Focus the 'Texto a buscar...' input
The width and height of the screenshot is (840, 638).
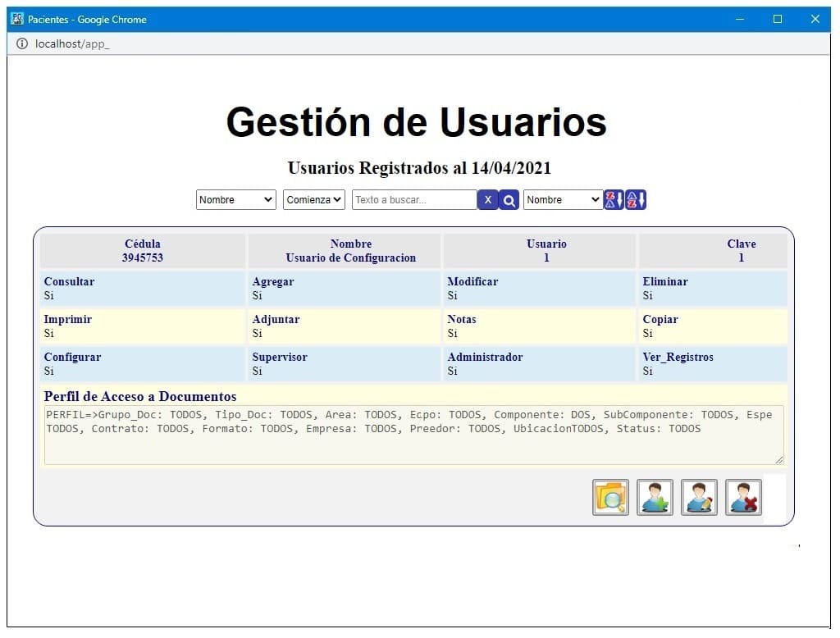(414, 200)
